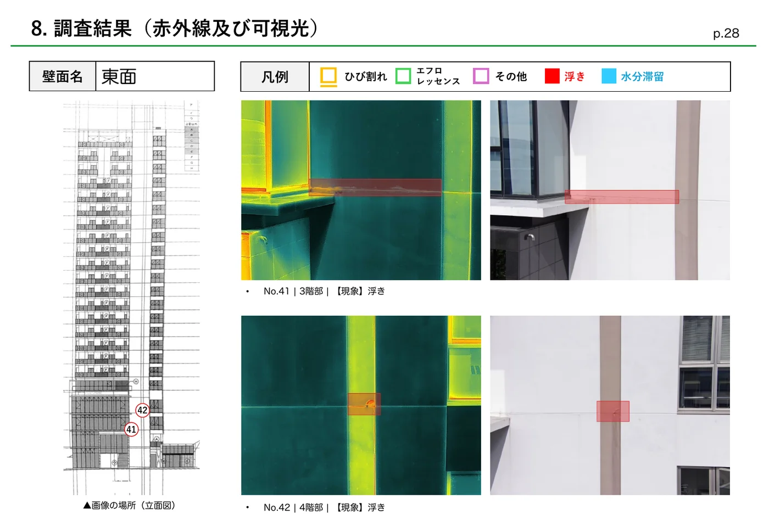Click the 東面 wall name value
The height and width of the screenshot is (532, 769).
tap(119, 76)
